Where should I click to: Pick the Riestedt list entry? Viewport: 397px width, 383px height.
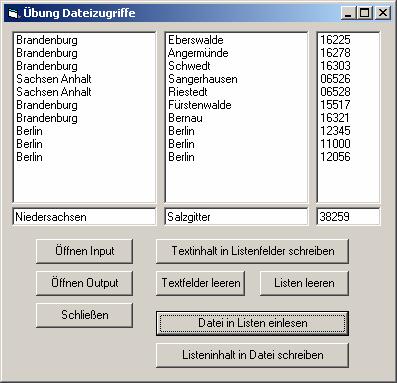(236, 92)
